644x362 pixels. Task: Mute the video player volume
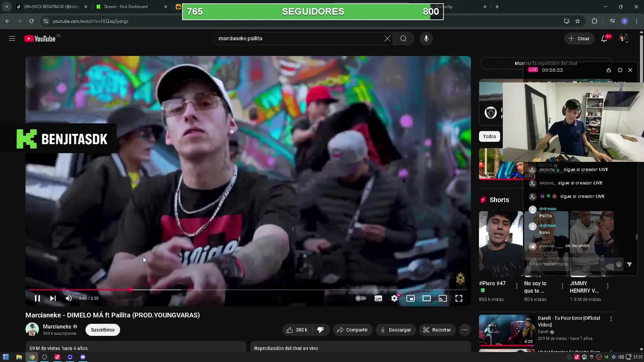68,298
